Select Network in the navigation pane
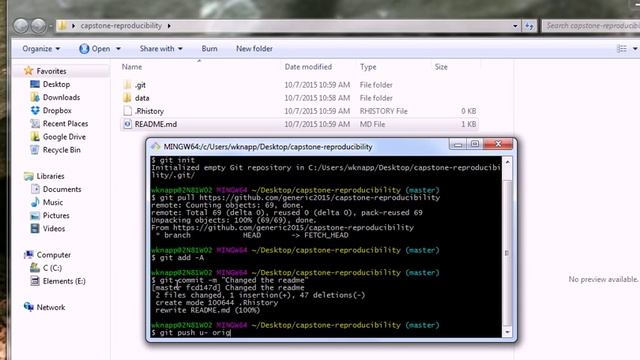Image resolution: width=640 pixels, height=360 pixels. point(51,307)
